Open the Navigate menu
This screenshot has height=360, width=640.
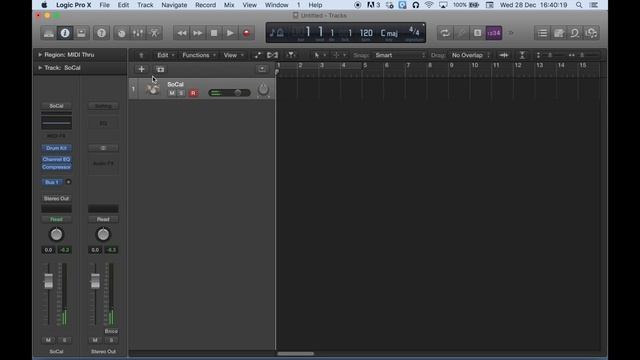(174, 5)
